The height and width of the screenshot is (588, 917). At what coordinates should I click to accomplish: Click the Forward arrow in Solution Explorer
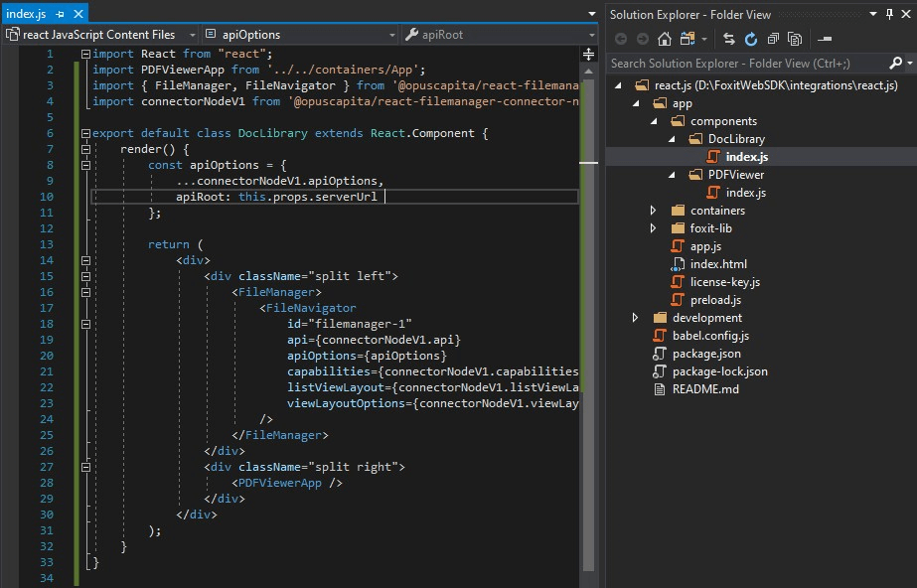643,39
